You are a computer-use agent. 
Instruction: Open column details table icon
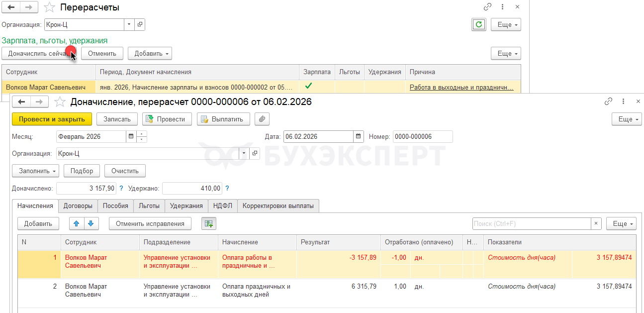click(209, 223)
